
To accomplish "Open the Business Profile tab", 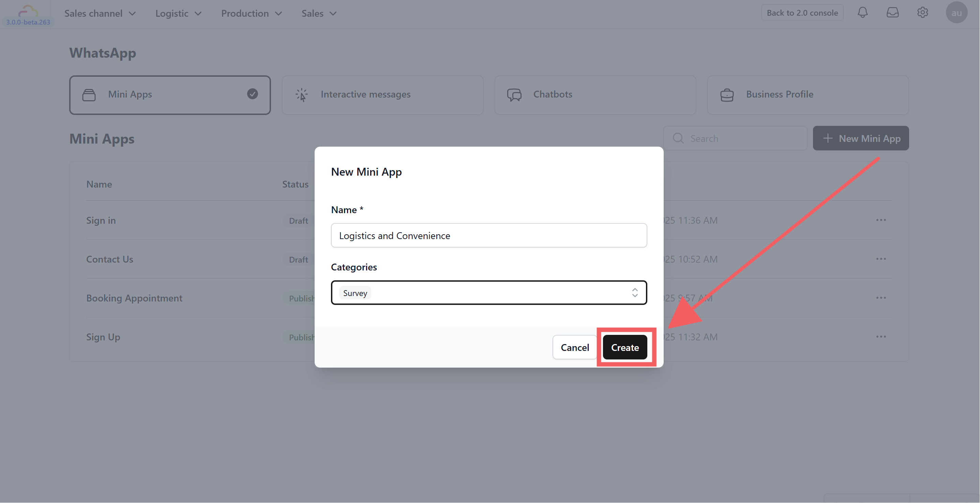I will [x=808, y=95].
